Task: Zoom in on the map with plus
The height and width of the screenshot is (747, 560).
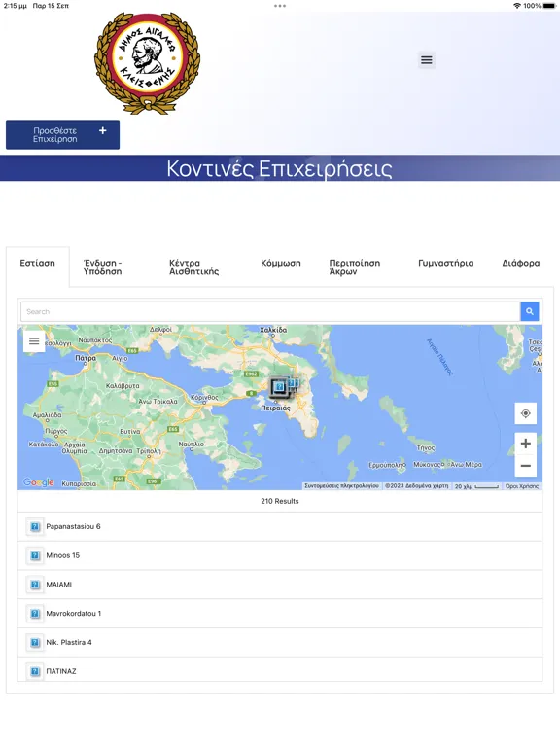Action: pyautogui.click(x=526, y=444)
